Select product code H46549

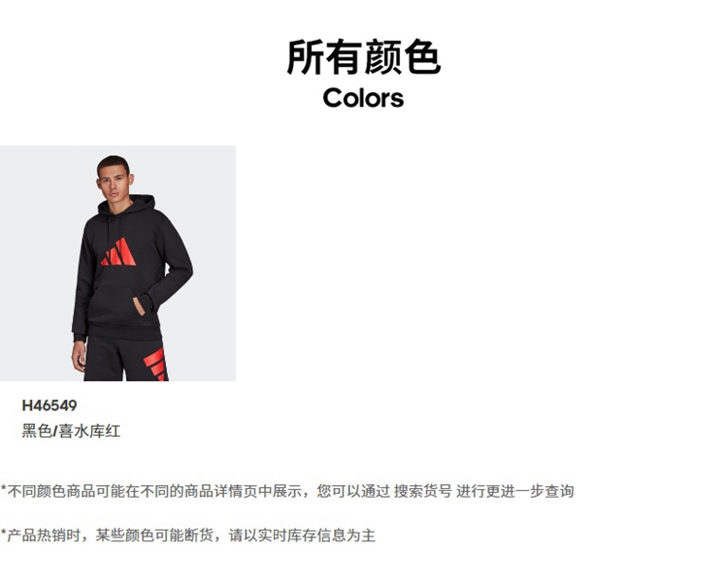(x=50, y=405)
